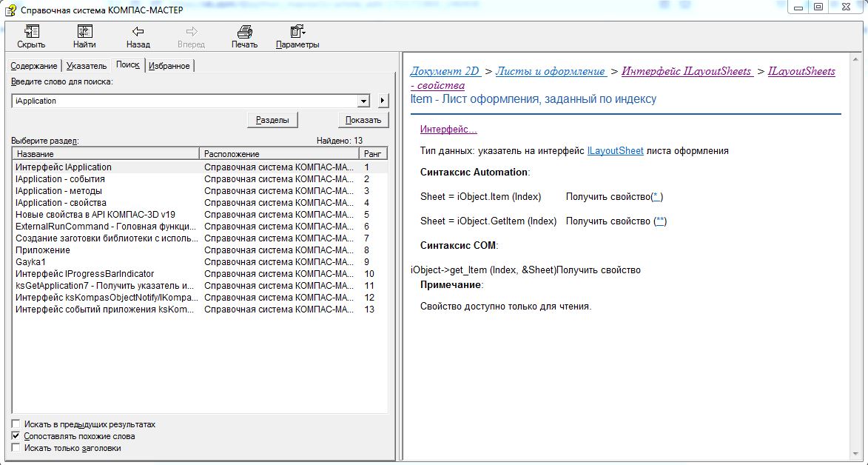Click the content pane scroll down arrow

[855, 453]
